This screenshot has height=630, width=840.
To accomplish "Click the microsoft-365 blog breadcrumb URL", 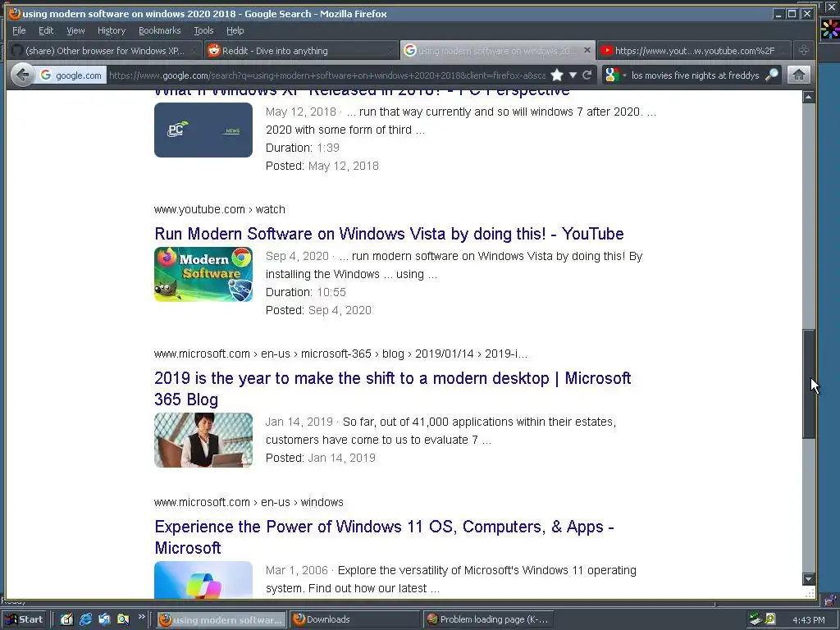I will click(x=340, y=354).
